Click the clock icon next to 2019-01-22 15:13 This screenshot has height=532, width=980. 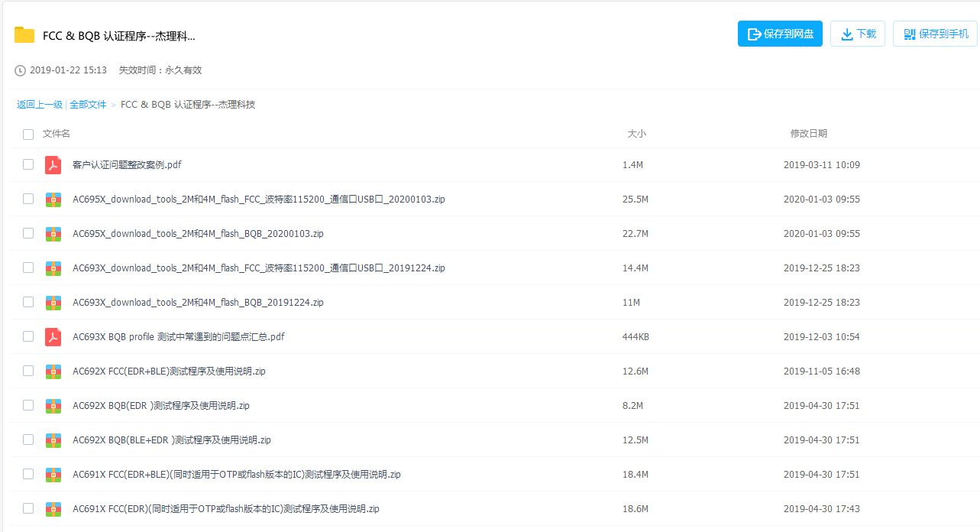coord(21,70)
